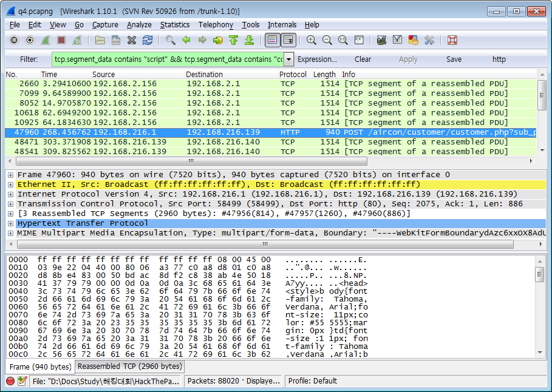
Task: Click the zoom in icon
Action: coord(312,40)
